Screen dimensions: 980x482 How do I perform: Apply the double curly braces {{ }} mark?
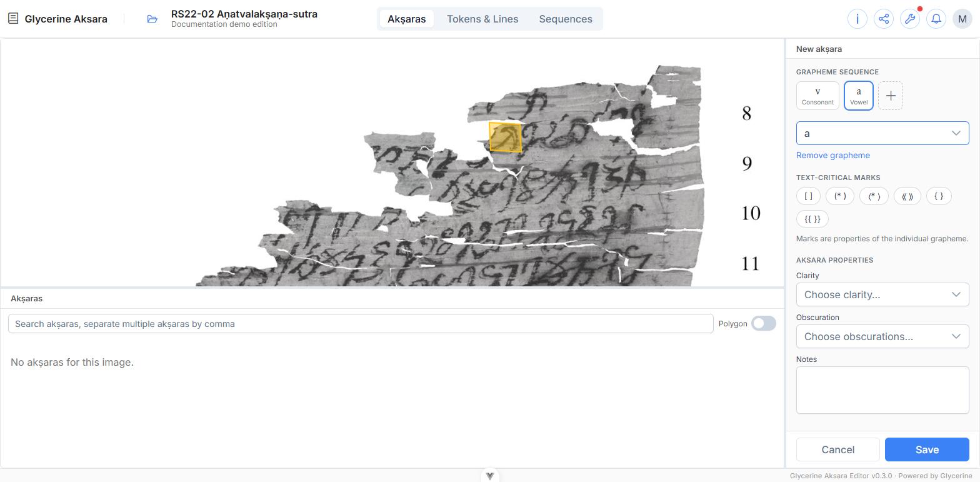point(812,219)
